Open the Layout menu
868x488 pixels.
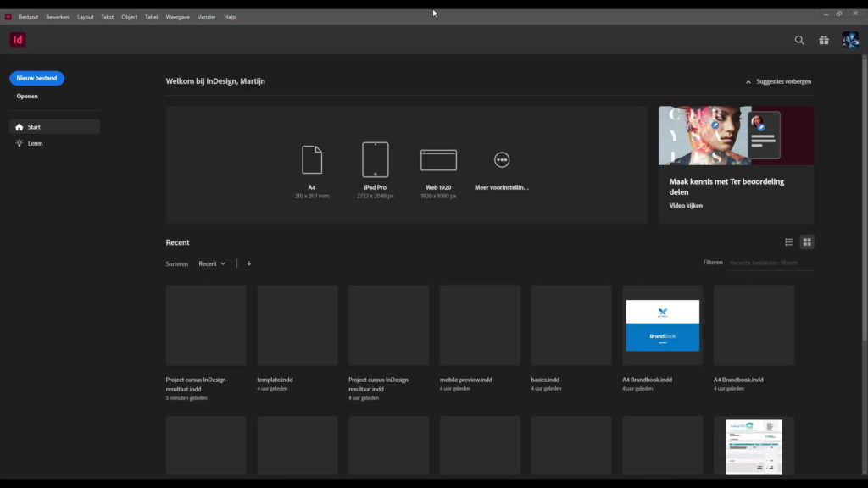tap(86, 17)
